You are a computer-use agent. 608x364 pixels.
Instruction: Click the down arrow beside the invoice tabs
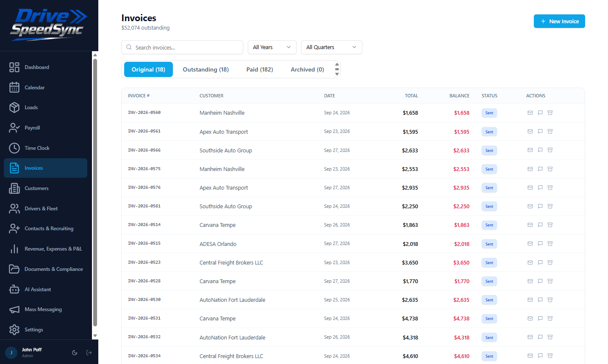coord(337,74)
